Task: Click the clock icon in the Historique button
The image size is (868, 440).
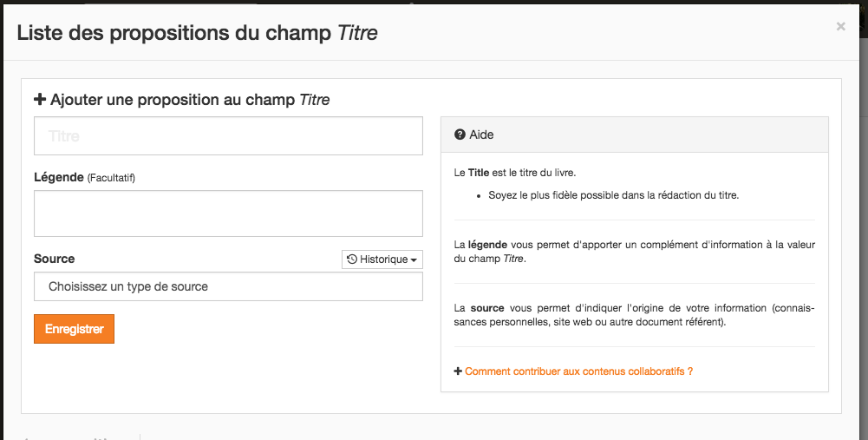Action: coord(351,259)
